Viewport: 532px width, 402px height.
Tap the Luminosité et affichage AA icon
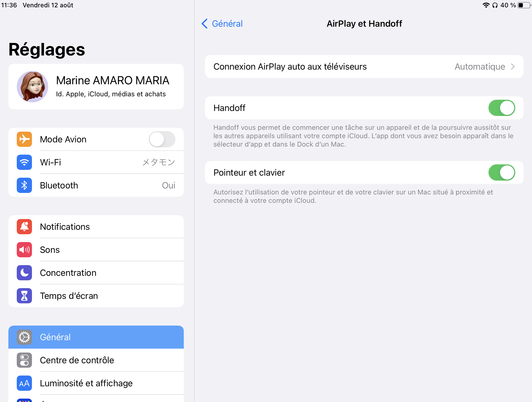(24, 383)
